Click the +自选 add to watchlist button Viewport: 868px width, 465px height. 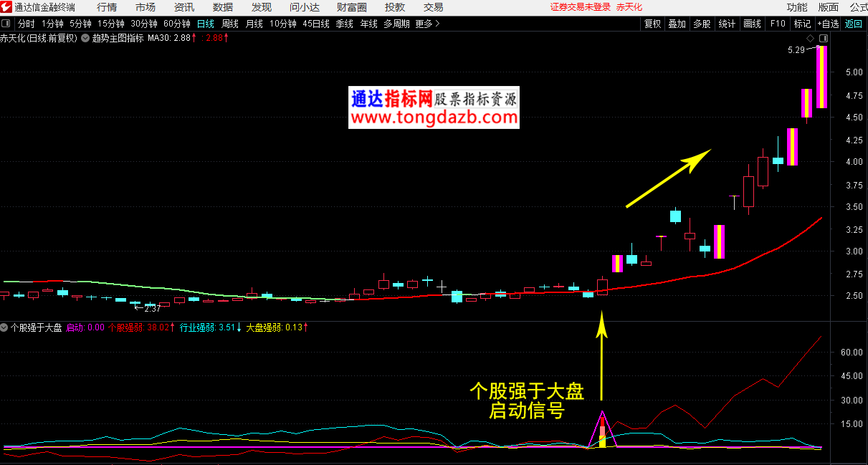pos(829,24)
